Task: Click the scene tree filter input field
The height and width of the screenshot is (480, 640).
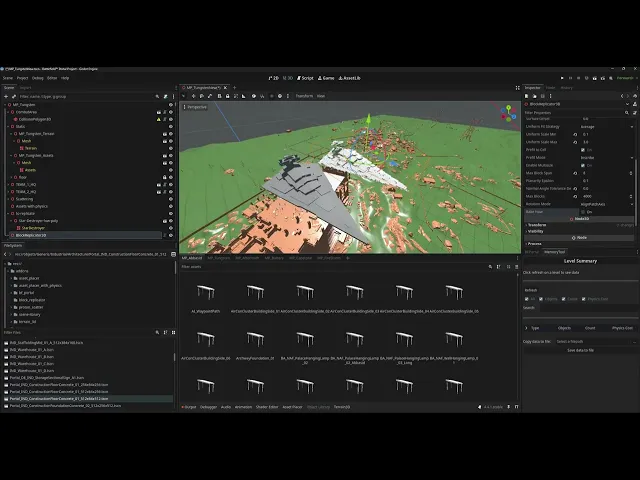Action: pyautogui.click(x=86, y=97)
